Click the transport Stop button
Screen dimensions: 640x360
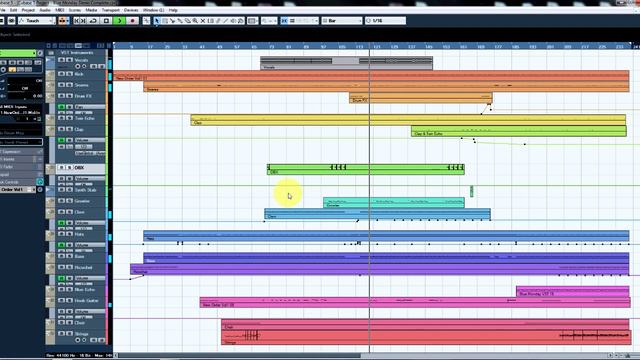(x=107, y=20)
